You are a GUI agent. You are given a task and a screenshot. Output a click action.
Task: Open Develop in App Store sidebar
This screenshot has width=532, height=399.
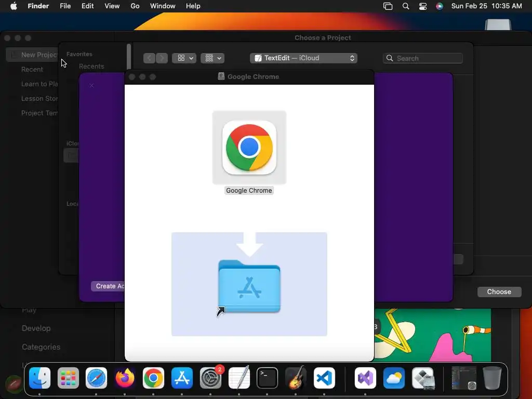coord(36,328)
